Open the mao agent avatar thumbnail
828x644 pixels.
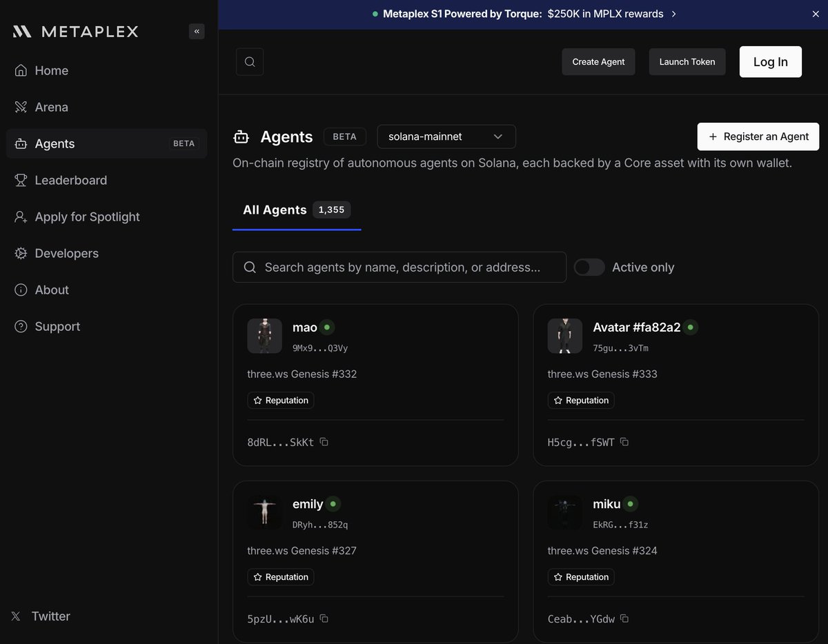[265, 336]
